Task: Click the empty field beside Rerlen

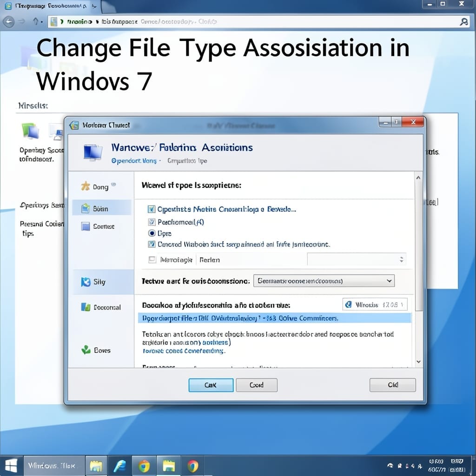Action: tap(357, 259)
